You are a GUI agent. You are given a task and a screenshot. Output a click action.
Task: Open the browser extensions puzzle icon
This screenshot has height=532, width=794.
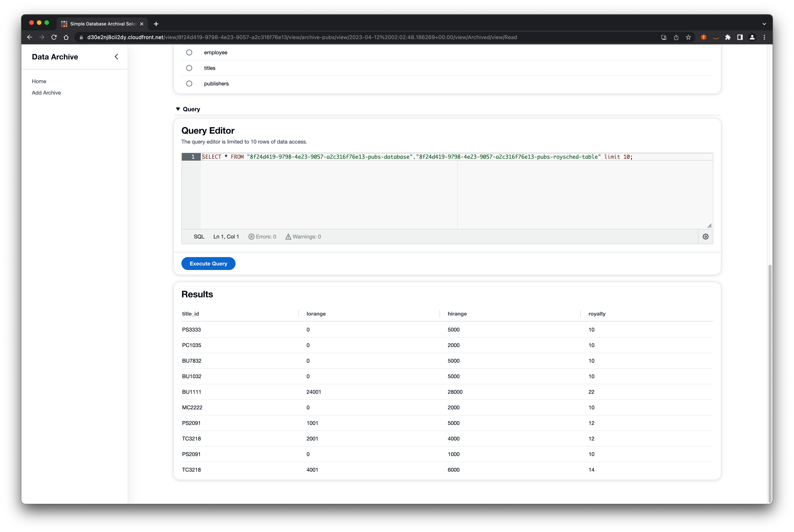click(728, 37)
